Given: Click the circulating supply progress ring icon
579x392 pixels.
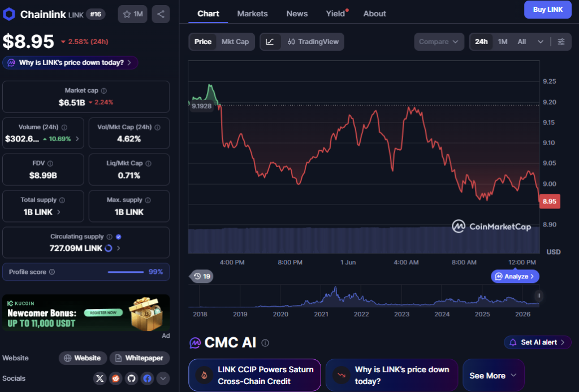Looking at the screenshot, I should (108, 248).
